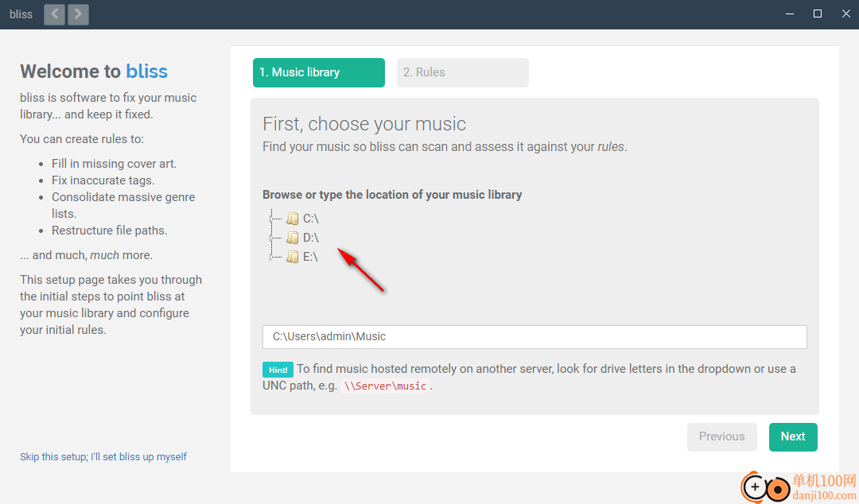
Task: Click the bliss title in the title bar
Action: tap(21, 14)
